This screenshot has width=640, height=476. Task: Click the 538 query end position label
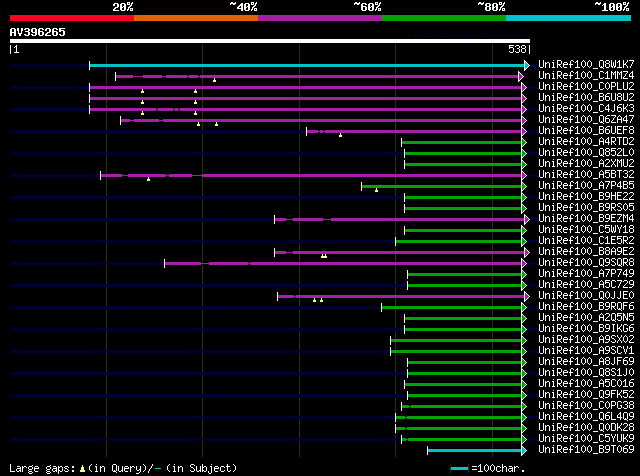(x=517, y=49)
